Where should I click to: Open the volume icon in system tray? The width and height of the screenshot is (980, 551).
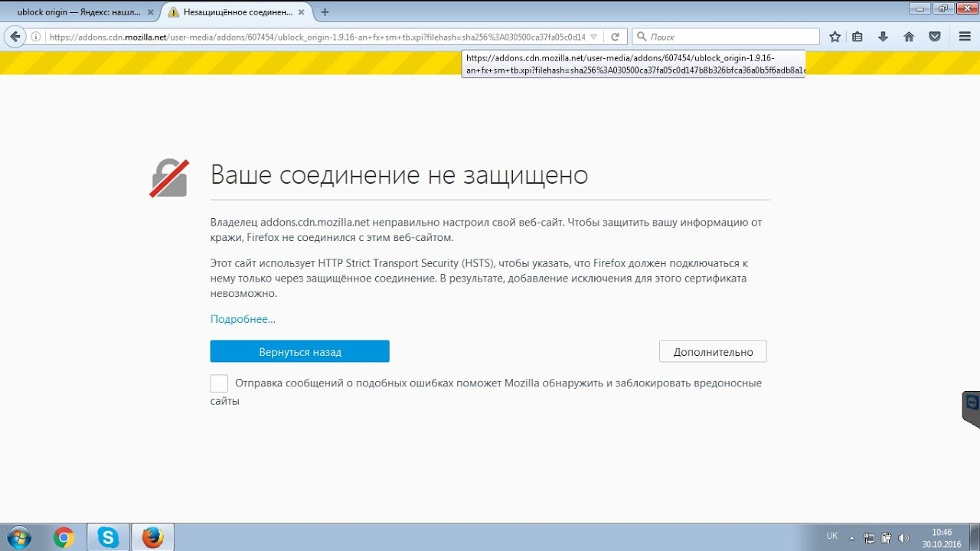pos(903,538)
